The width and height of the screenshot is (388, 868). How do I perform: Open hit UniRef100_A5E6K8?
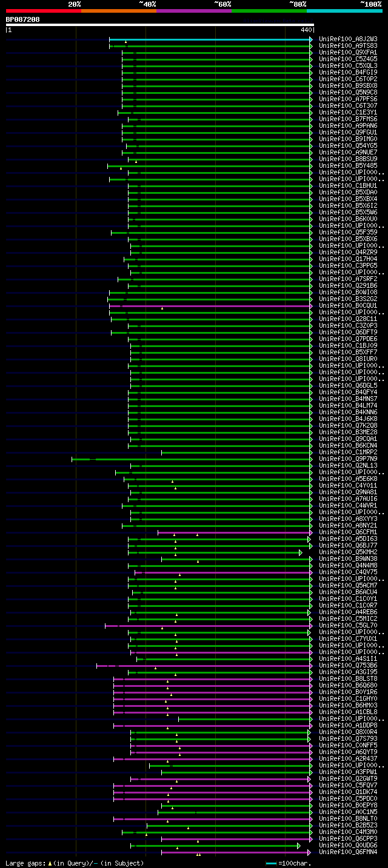coord(348,479)
